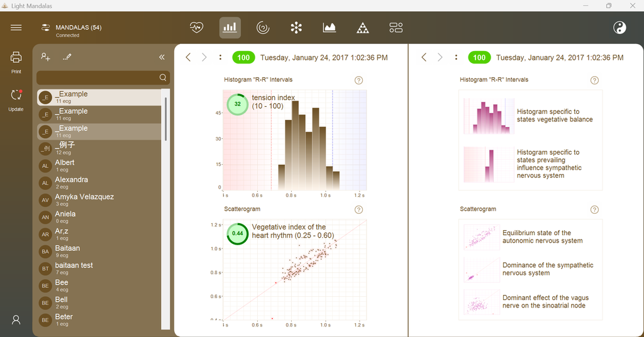Collapse the patient list panel with the double chevron
Screen dimensions: 644x337
[x=162, y=57]
